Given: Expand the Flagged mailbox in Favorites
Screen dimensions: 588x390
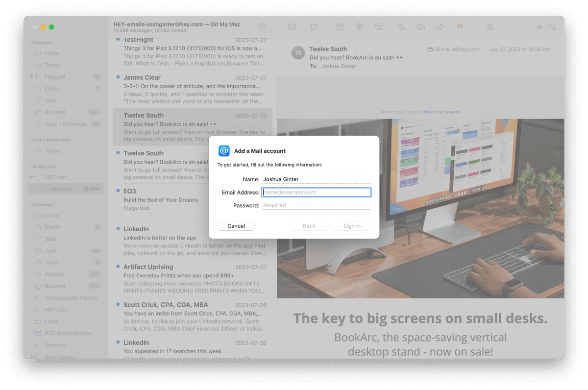Looking at the screenshot, I should tap(32, 77).
